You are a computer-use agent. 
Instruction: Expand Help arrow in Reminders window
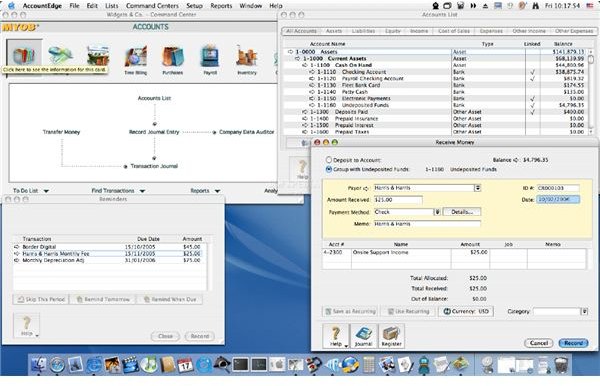(37, 335)
